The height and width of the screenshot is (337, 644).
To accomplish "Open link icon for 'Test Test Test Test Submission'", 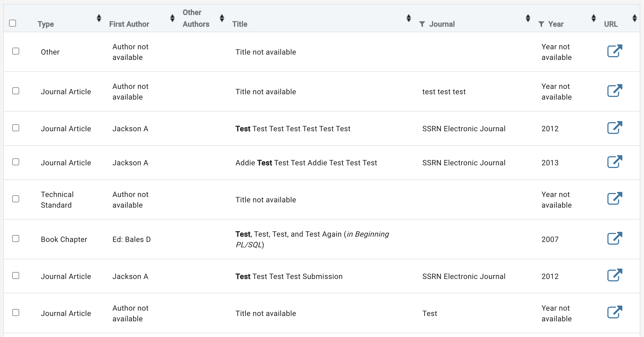I will [614, 275].
